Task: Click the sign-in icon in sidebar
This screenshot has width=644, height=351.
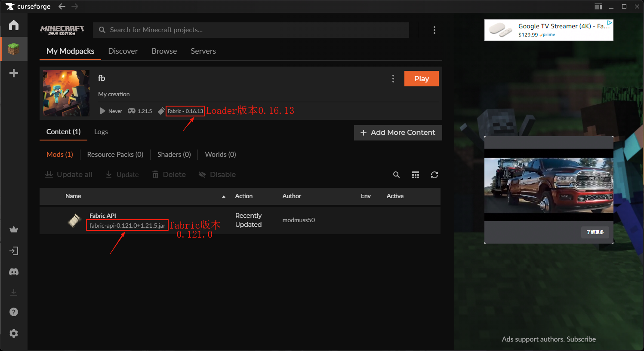Action: coord(14,251)
